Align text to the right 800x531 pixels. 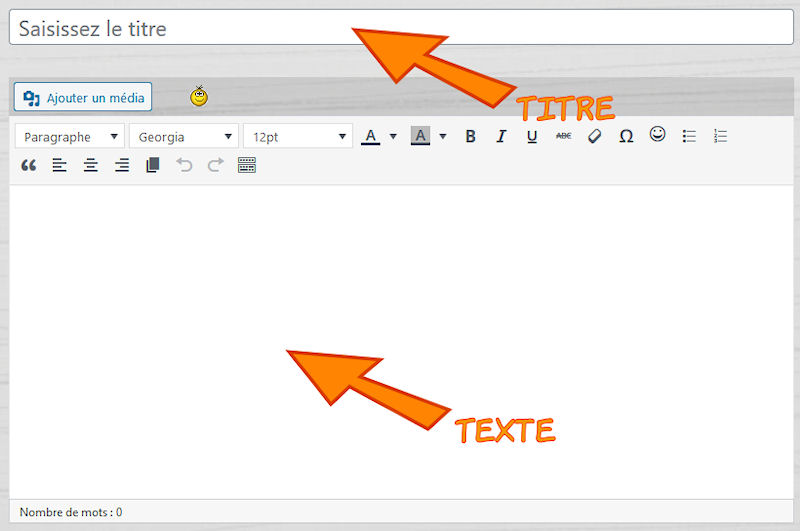122,165
